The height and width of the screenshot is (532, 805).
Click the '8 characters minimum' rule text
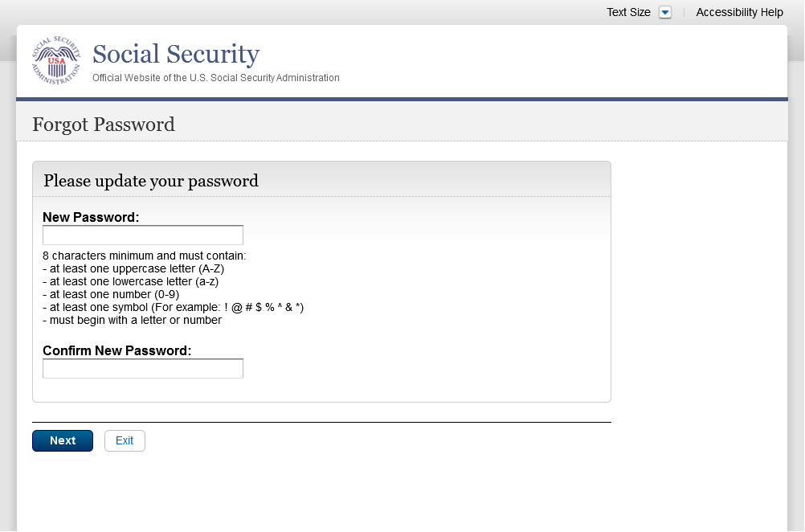point(144,256)
